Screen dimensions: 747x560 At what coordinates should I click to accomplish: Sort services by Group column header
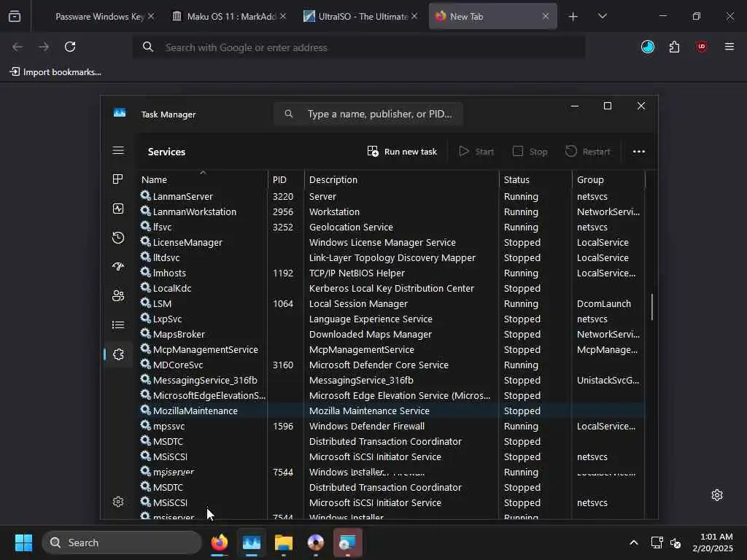[608, 179]
